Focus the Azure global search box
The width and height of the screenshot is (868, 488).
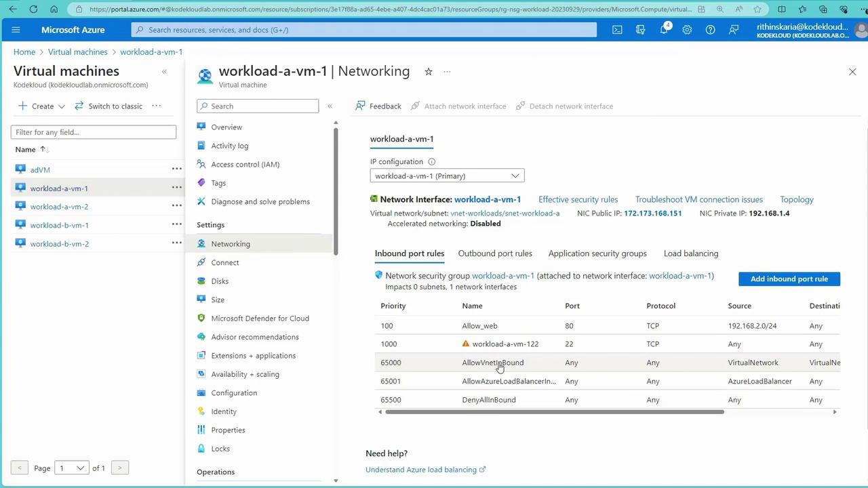[364, 30]
